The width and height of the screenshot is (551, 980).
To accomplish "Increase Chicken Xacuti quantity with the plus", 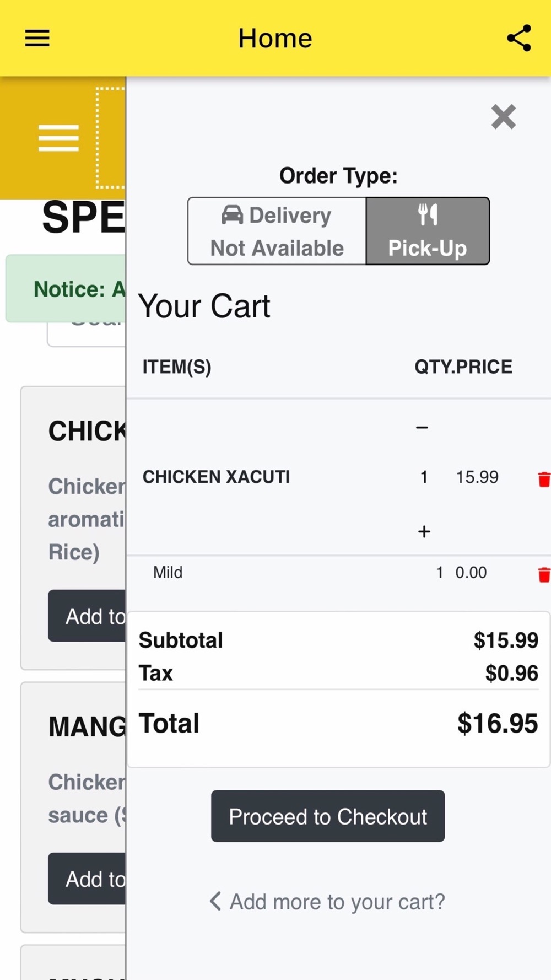I will click(424, 531).
